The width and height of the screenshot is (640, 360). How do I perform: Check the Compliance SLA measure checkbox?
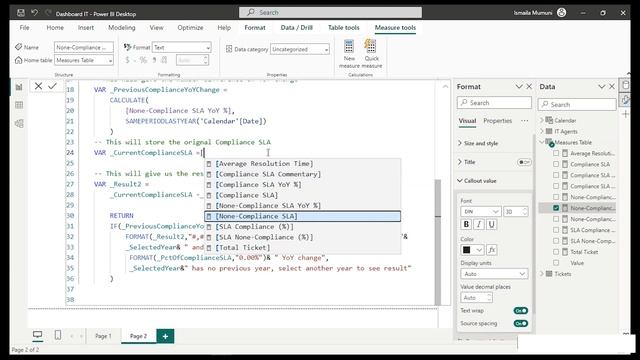556,164
